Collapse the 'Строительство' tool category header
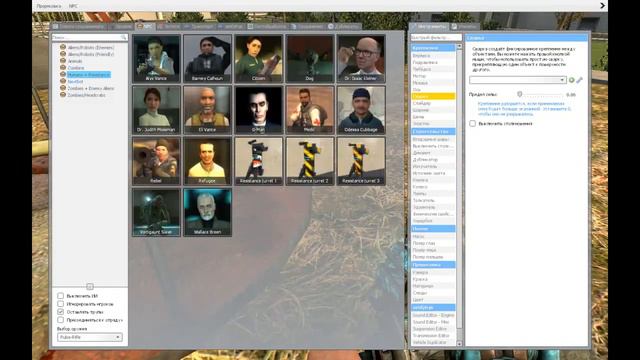 [433, 131]
